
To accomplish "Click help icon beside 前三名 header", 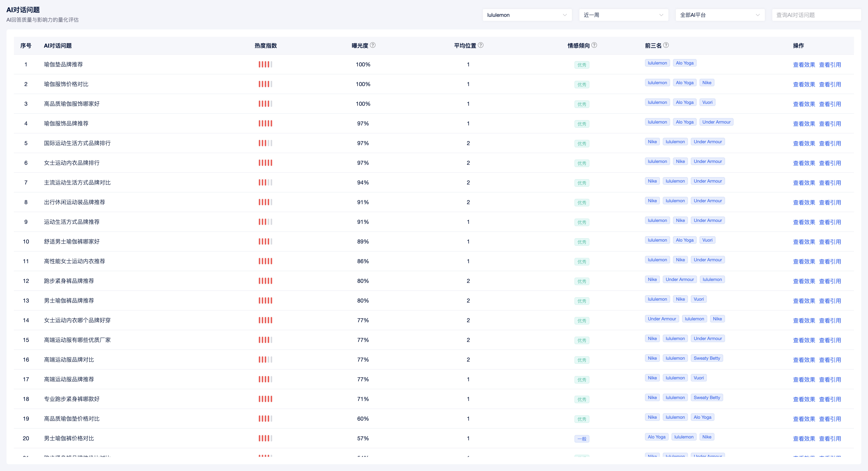I will (666, 45).
